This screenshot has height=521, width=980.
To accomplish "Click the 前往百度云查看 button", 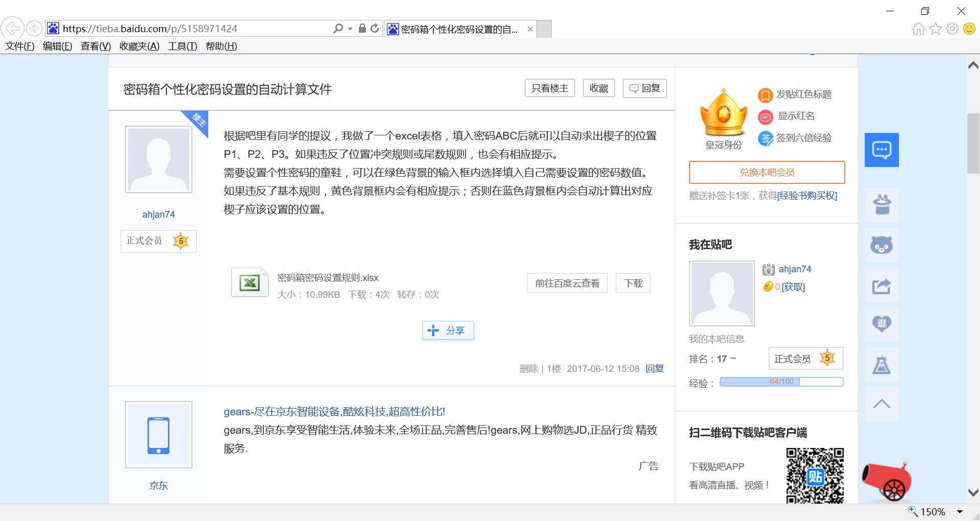I will (567, 283).
